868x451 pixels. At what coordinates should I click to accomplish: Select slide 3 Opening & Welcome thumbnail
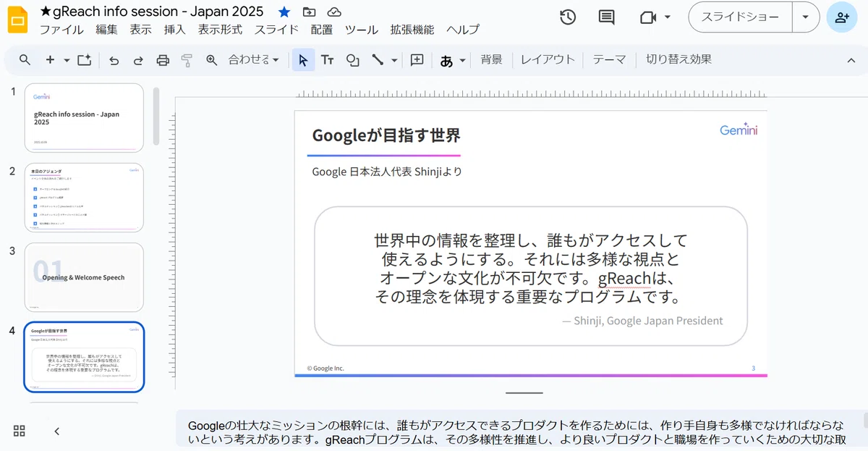point(84,277)
